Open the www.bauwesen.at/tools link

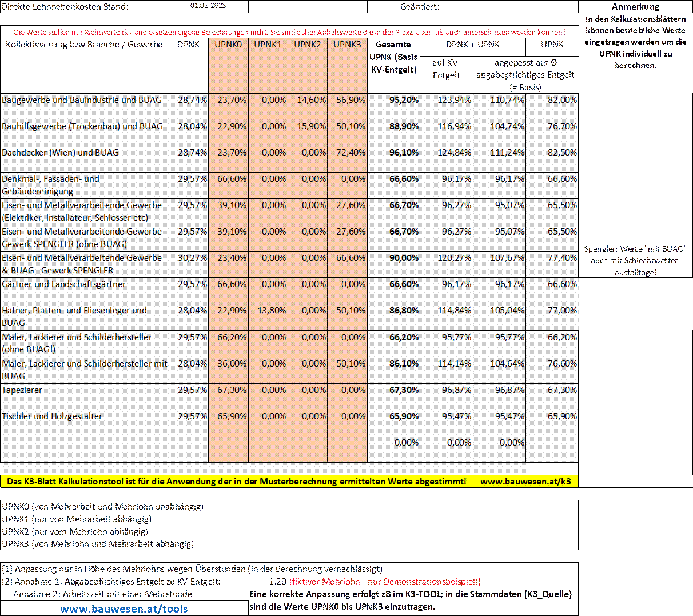pyautogui.click(x=124, y=609)
